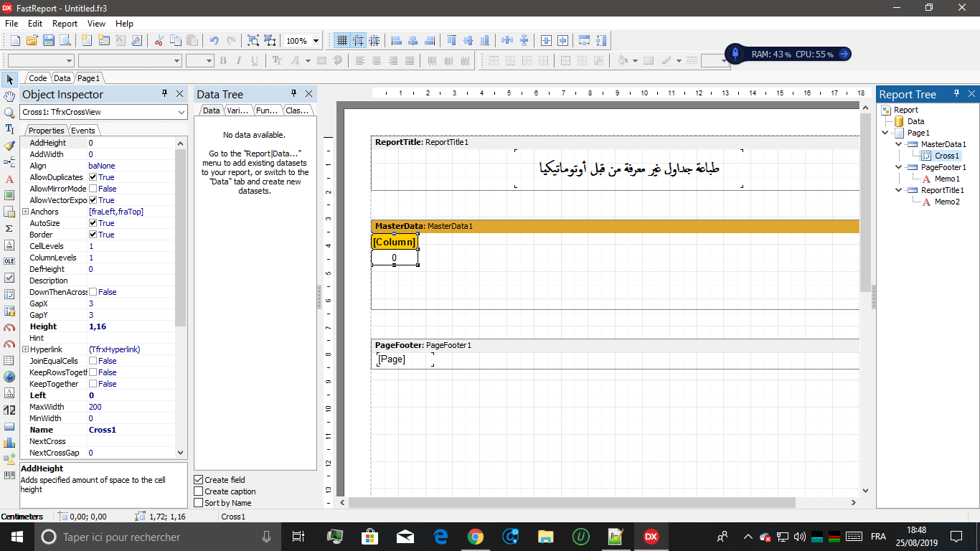The height and width of the screenshot is (551, 980).
Task: Select the Data node in Report Tree
Action: [x=915, y=121]
